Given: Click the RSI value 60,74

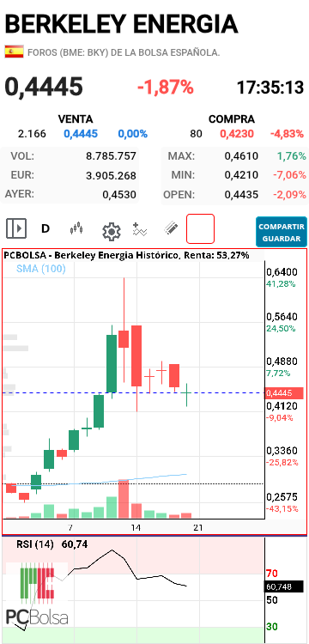Looking at the screenshot, I should tap(75, 544).
